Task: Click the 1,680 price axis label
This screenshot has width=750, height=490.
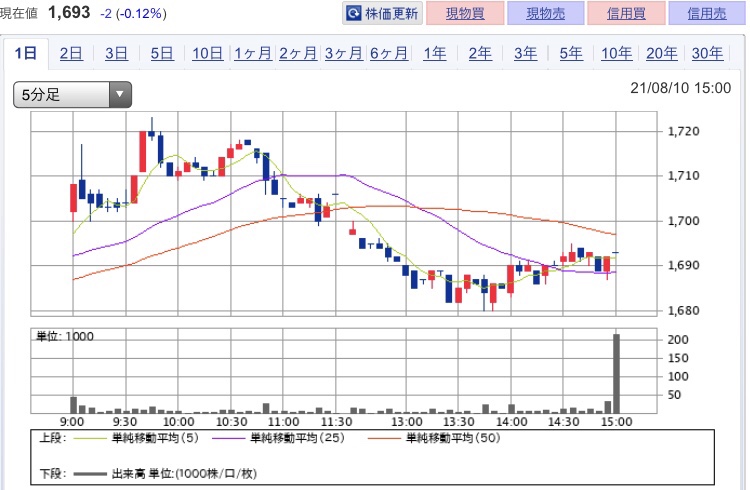Action: point(684,311)
